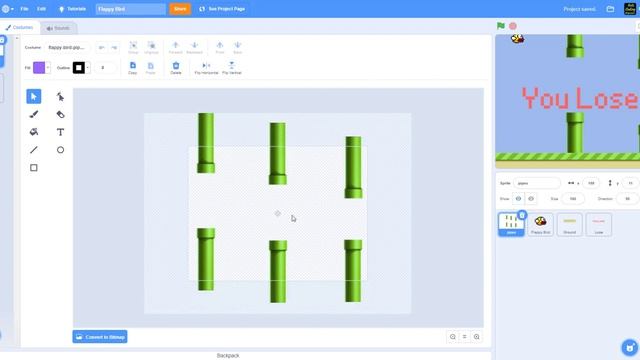Image resolution: width=640 pixels, height=360 pixels.
Task: Move selection Backward one layer
Action: click(194, 47)
